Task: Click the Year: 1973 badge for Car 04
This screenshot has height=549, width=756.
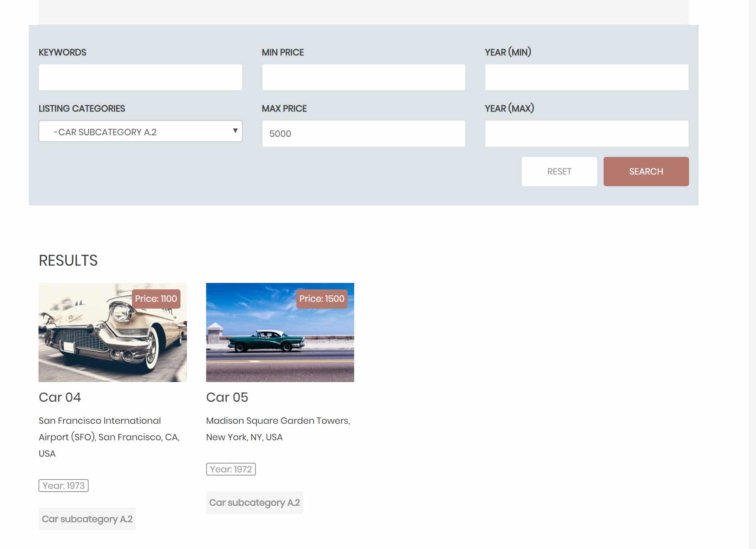Action: [x=63, y=485]
